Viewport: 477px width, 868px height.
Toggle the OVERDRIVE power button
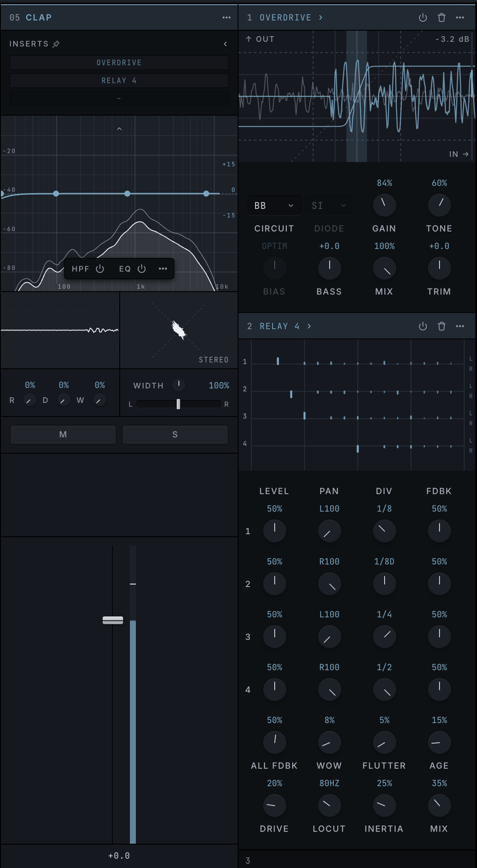[x=423, y=17]
